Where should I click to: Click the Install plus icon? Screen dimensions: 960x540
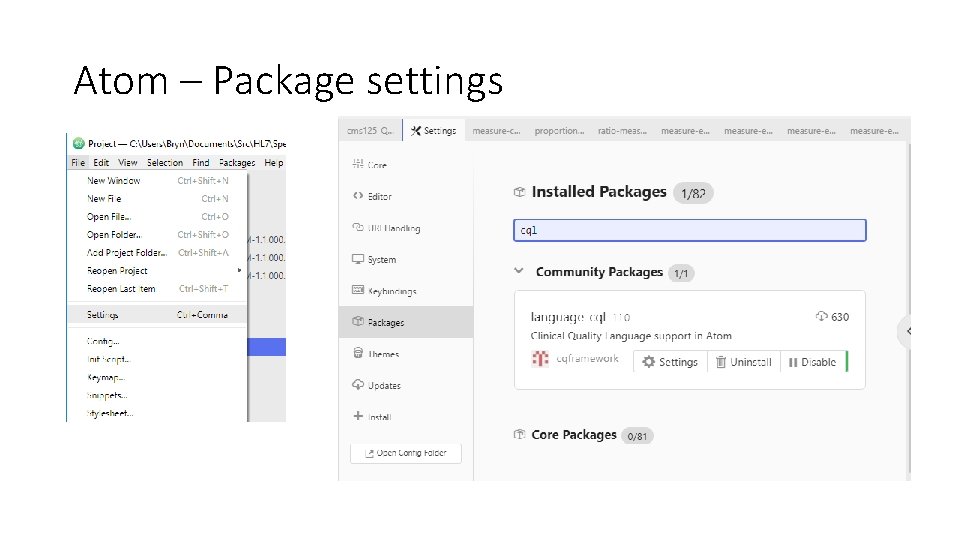[x=358, y=416]
